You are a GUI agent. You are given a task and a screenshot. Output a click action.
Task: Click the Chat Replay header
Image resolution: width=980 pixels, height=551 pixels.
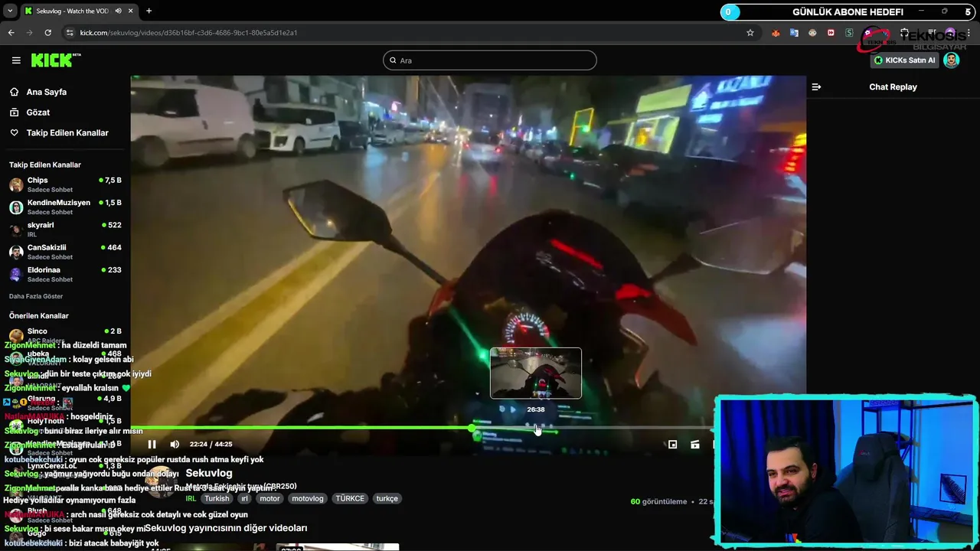[x=893, y=87]
